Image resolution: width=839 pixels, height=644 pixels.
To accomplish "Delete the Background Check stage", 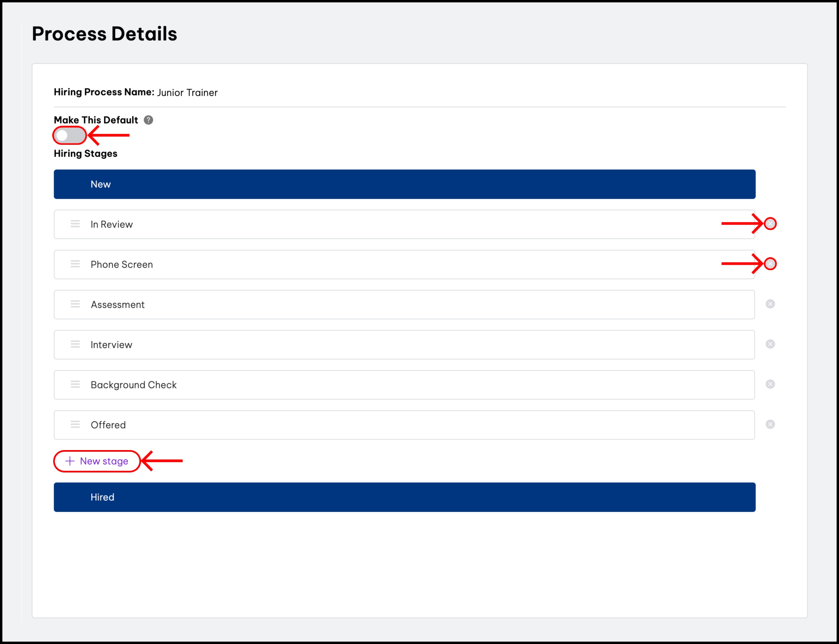I will tap(770, 384).
